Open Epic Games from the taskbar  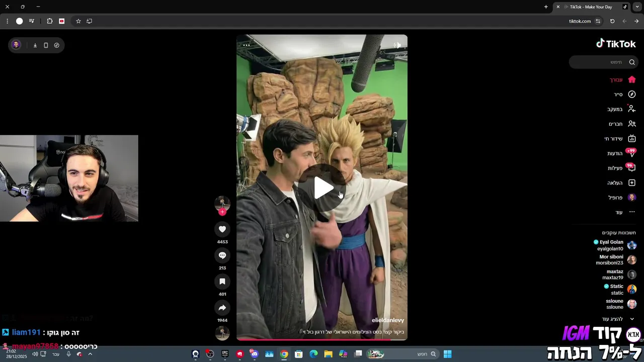click(x=225, y=354)
